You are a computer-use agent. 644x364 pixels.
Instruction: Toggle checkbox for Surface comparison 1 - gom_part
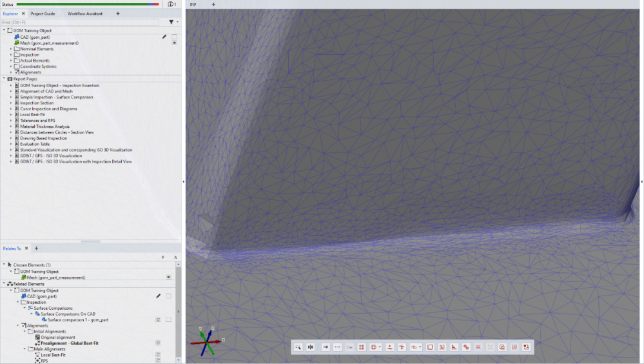point(168,319)
